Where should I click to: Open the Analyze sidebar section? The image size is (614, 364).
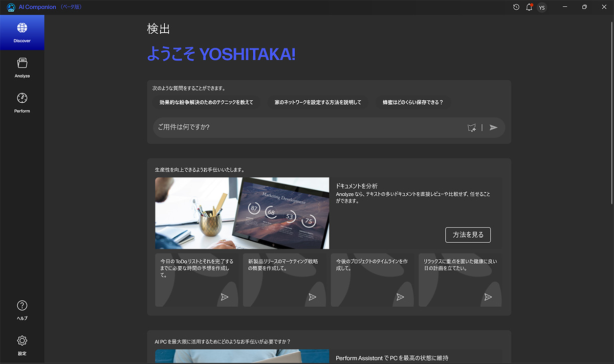click(22, 67)
